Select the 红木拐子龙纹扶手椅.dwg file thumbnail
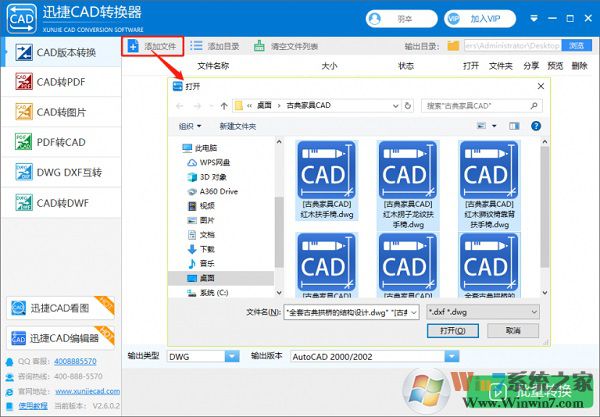 408,185
